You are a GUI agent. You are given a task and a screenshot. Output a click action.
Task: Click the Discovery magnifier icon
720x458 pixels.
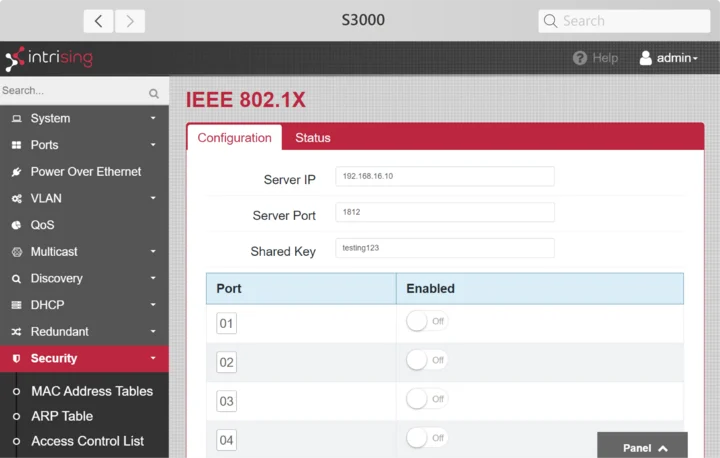click(17, 279)
